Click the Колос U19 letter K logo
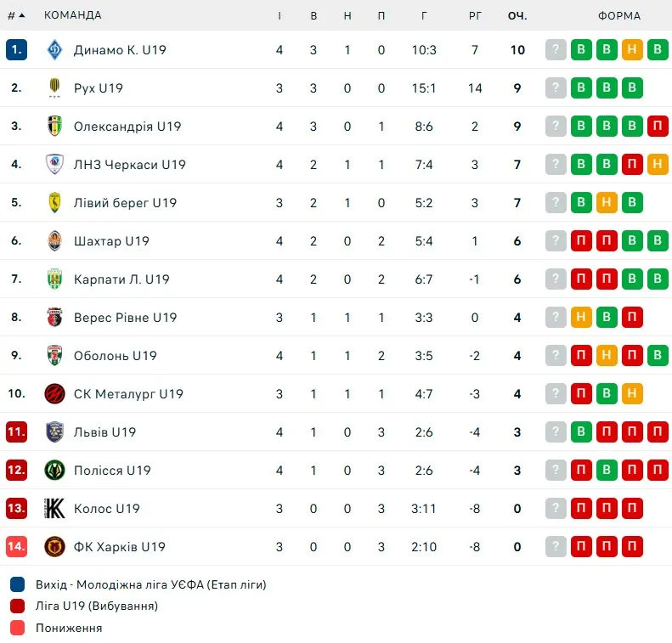The height and width of the screenshot is (643, 672). (54, 508)
